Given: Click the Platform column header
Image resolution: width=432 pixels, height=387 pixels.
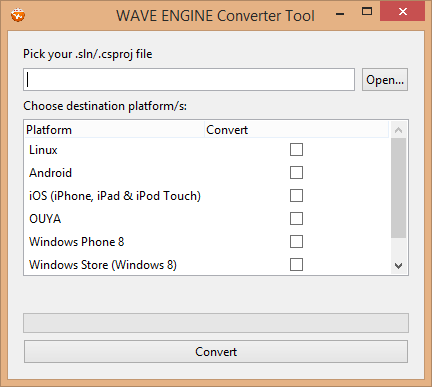Looking at the screenshot, I should coord(114,130).
